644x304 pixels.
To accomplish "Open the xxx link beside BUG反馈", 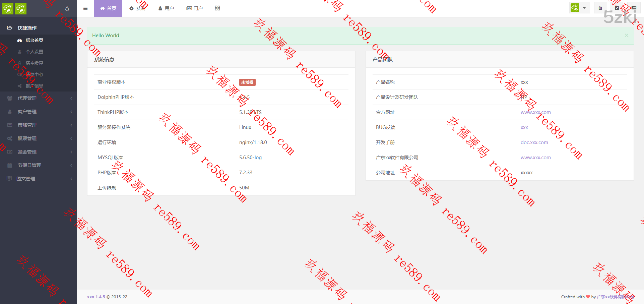I will [524, 127].
